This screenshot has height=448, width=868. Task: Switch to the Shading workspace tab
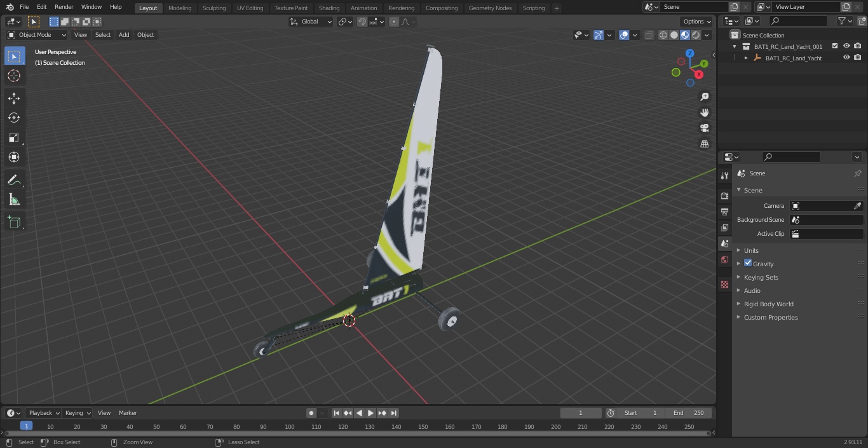click(329, 8)
